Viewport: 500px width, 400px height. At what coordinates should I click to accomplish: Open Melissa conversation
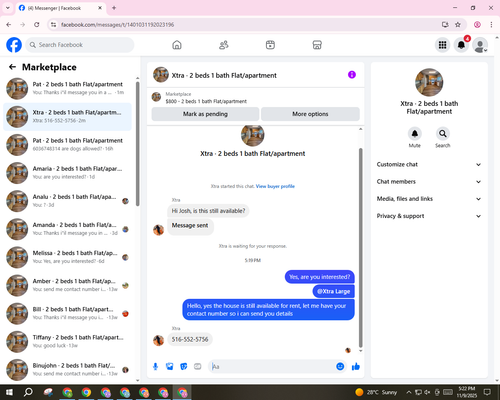pyautogui.click(x=67, y=257)
